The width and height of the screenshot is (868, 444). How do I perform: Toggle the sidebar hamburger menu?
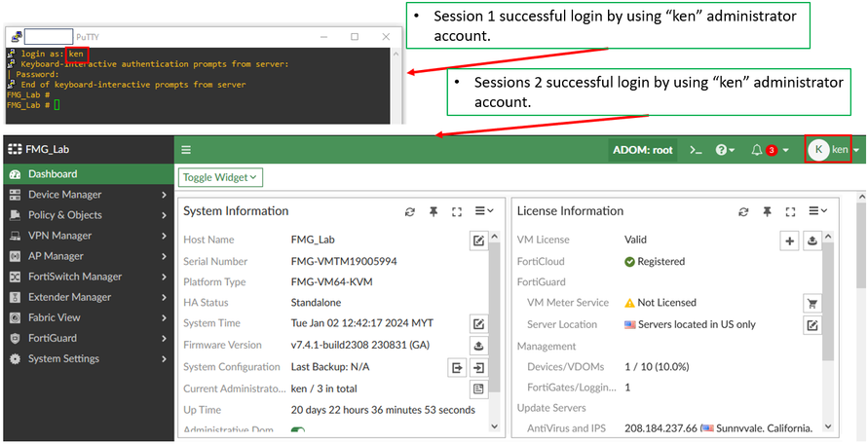[x=186, y=150]
